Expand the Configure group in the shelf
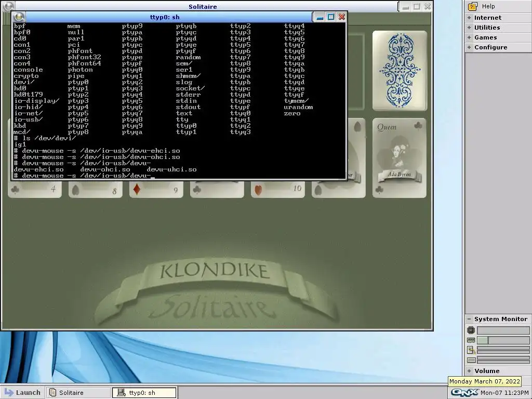532x399 pixels. [x=498, y=47]
